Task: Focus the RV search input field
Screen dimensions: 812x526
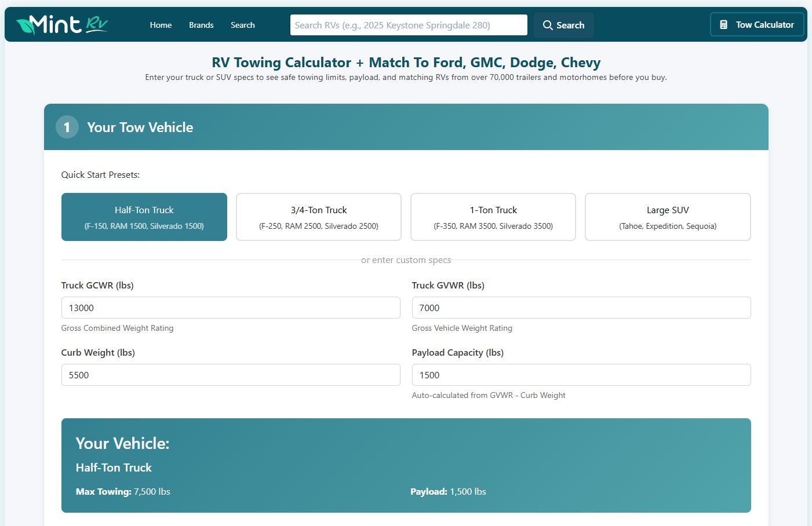Action: point(409,24)
